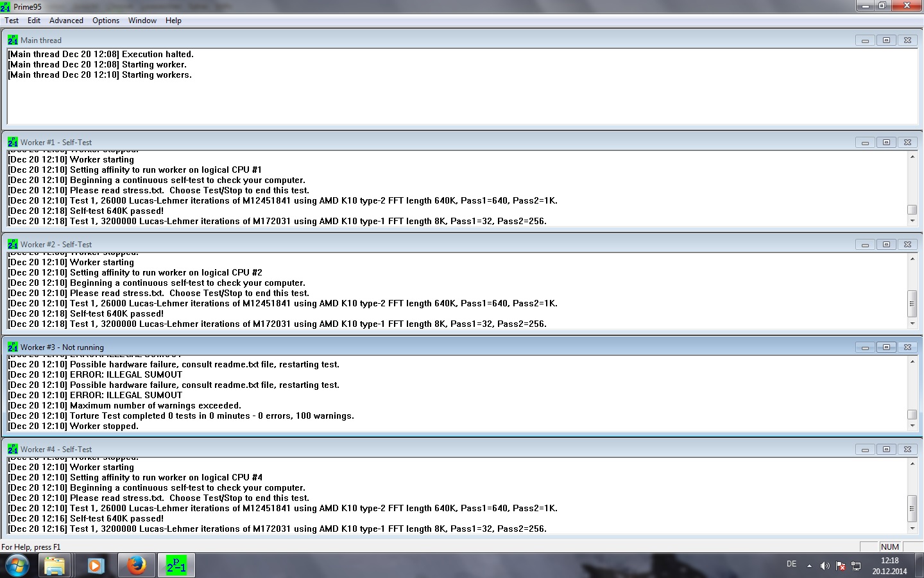The image size is (924, 578).
Task: Close the Prime95 application window
Action: (x=907, y=6)
